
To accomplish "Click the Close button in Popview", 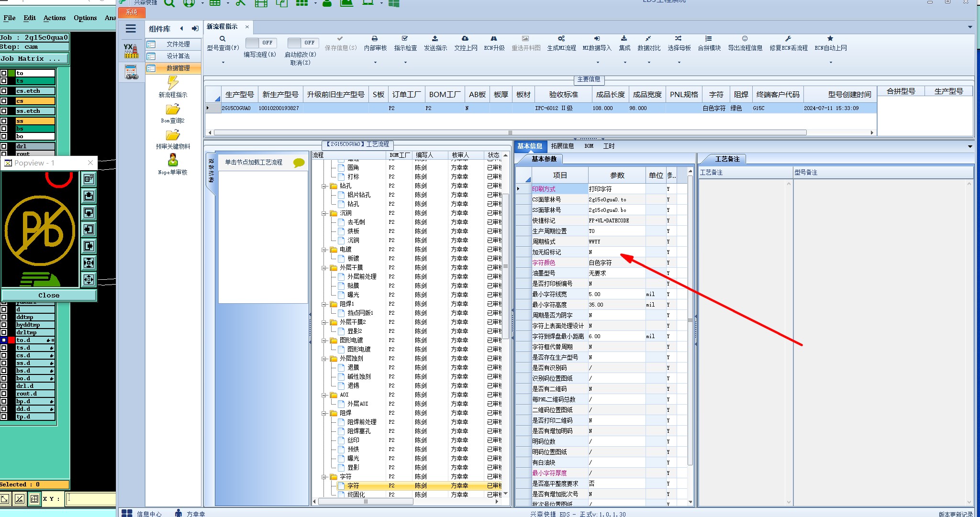I will point(49,295).
